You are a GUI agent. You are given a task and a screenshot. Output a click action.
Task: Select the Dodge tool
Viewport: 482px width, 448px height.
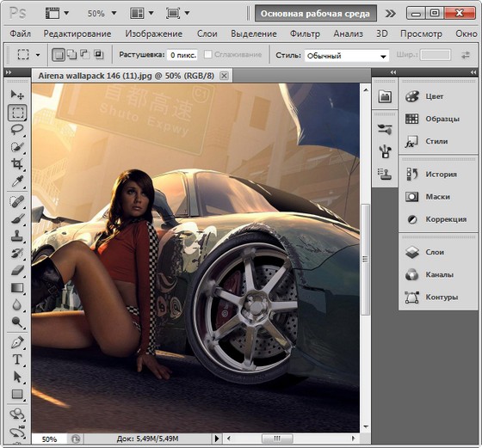coord(17,322)
